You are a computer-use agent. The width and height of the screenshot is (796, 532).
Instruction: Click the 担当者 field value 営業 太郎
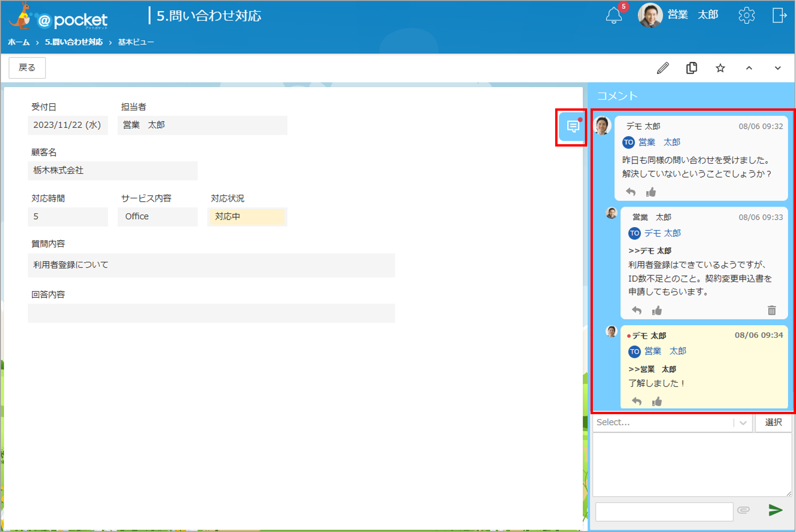[x=202, y=125]
